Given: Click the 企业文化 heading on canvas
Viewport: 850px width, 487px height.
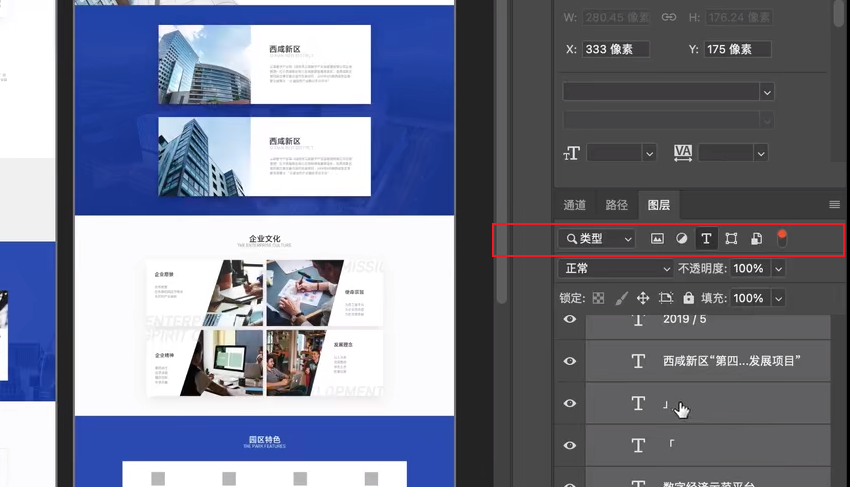Looking at the screenshot, I should click(x=265, y=239).
